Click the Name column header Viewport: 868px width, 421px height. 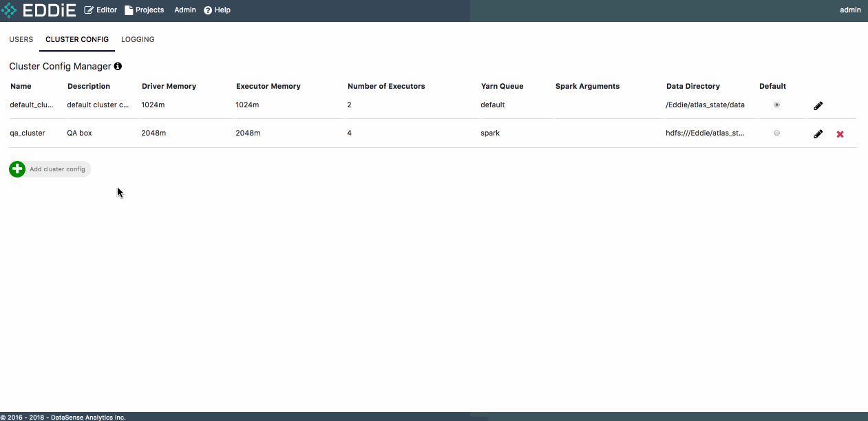coord(21,86)
